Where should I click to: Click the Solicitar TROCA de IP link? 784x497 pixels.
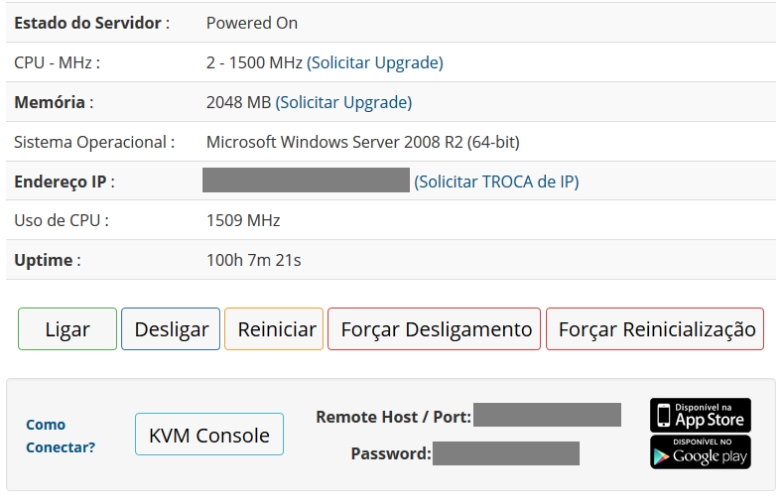click(497, 181)
